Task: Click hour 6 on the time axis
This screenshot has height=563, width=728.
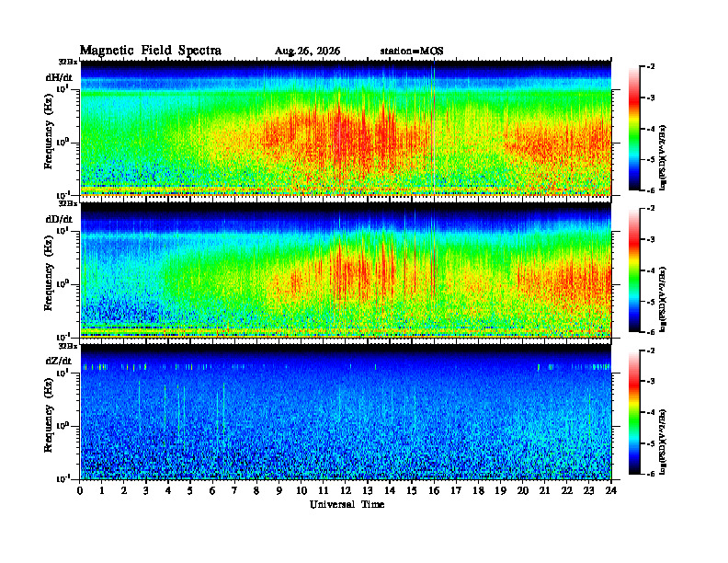Action: tap(212, 490)
